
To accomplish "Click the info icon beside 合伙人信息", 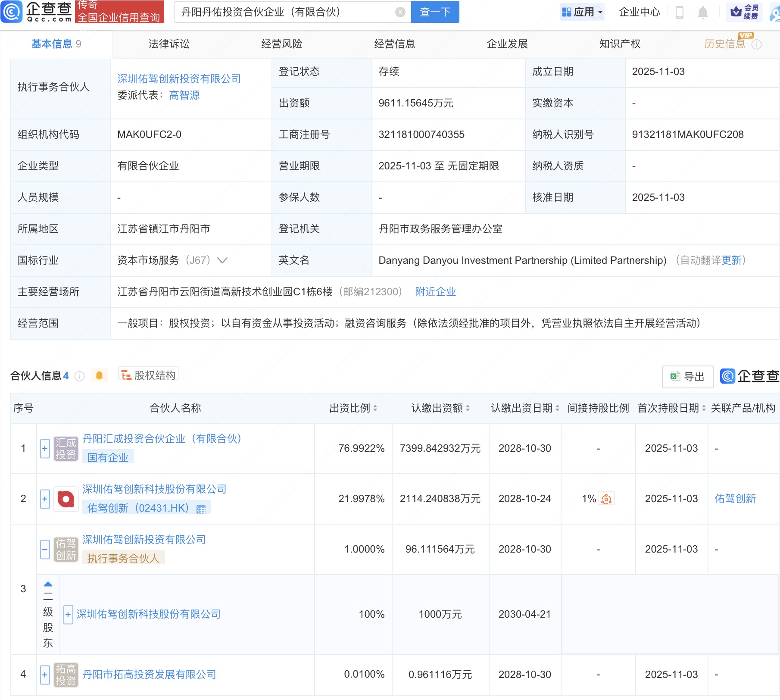I will point(79,375).
